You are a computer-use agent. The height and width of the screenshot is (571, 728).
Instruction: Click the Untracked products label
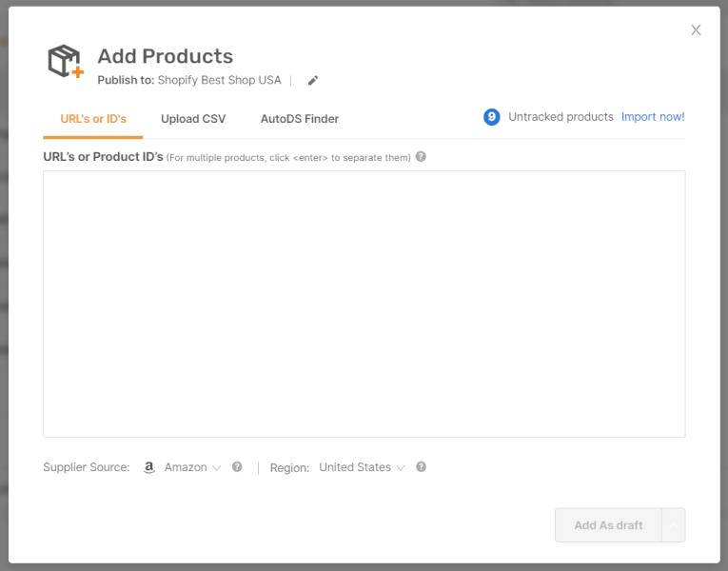click(561, 117)
